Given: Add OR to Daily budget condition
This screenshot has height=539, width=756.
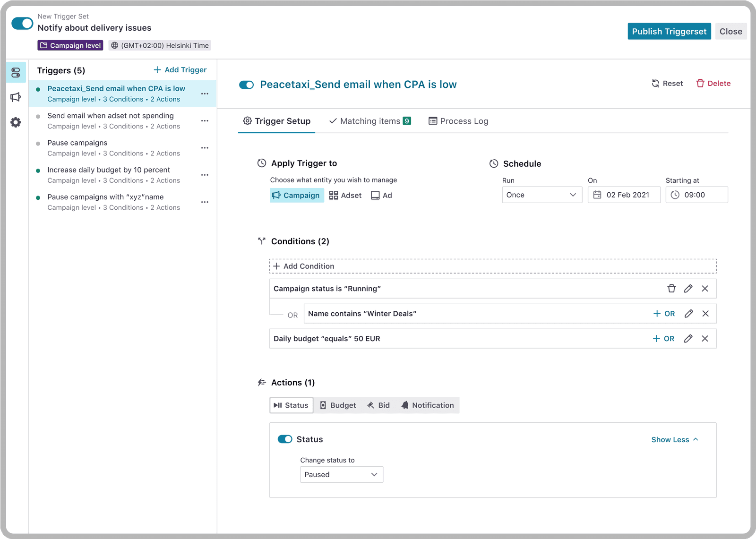Looking at the screenshot, I should click(x=663, y=339).
